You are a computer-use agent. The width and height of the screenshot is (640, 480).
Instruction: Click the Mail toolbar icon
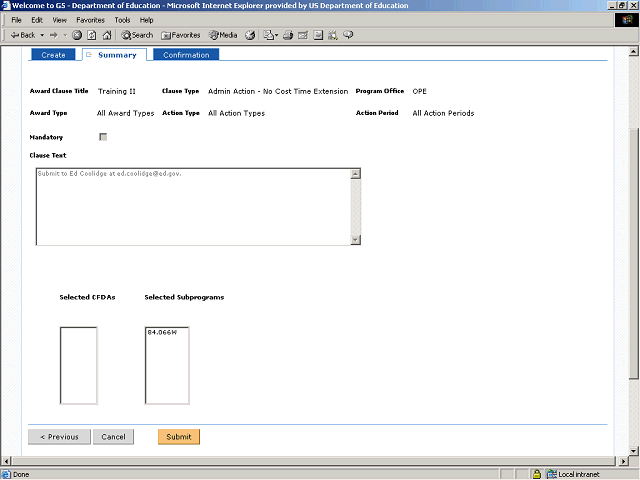coord(268,35)
